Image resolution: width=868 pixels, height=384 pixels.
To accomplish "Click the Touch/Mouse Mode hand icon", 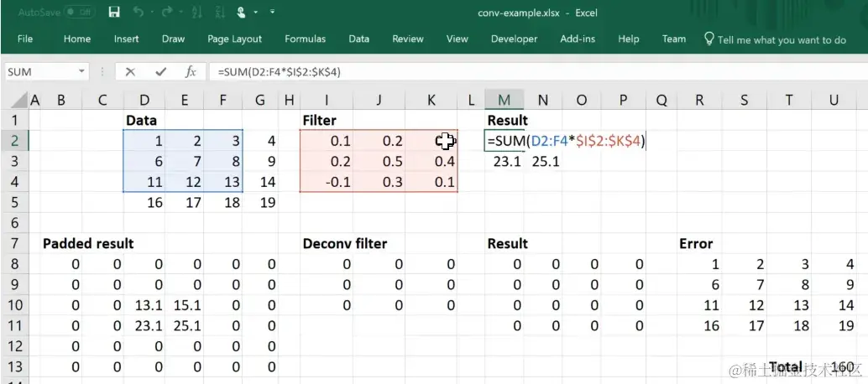I will pyautogui.click(x=242, y=12).
